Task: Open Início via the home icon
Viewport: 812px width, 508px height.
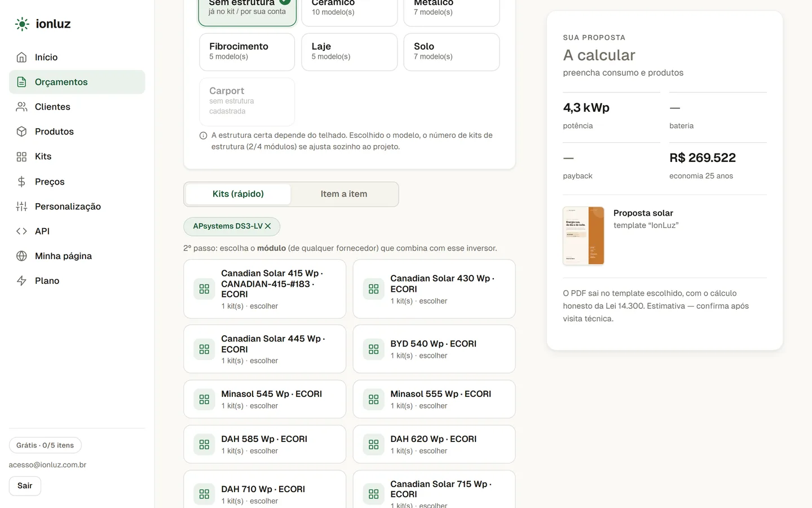Action: (21, 57)
